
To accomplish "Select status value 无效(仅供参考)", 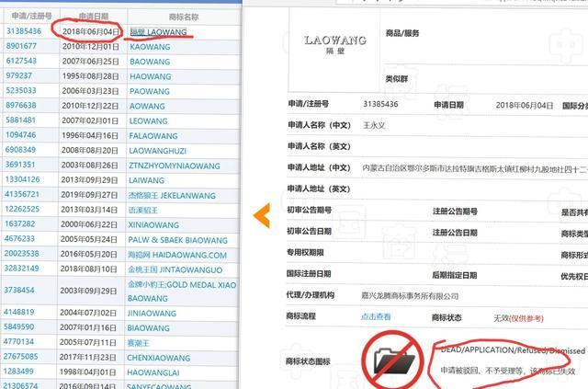I will pos(518,318).
